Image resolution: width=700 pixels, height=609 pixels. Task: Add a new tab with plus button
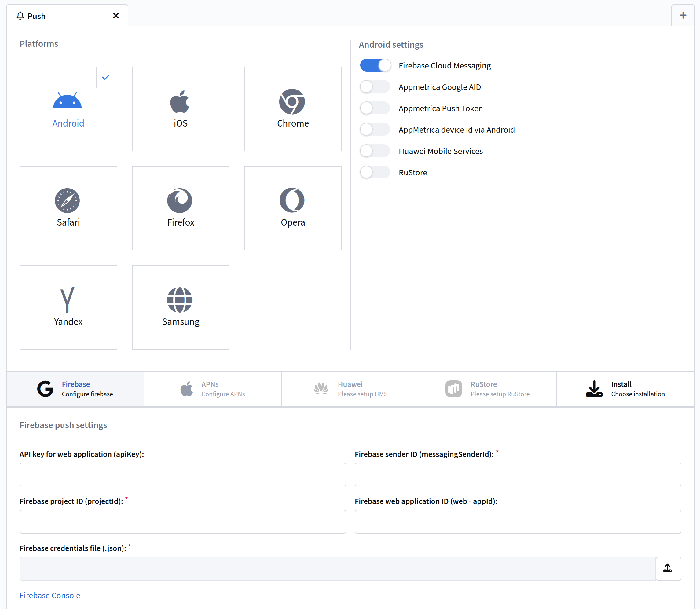tap(683, 15)
